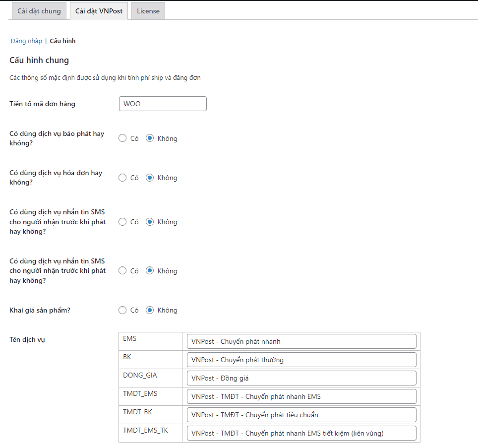
Task: Select Có for dịch vụ hóa đơn
Action: [122, 178]
